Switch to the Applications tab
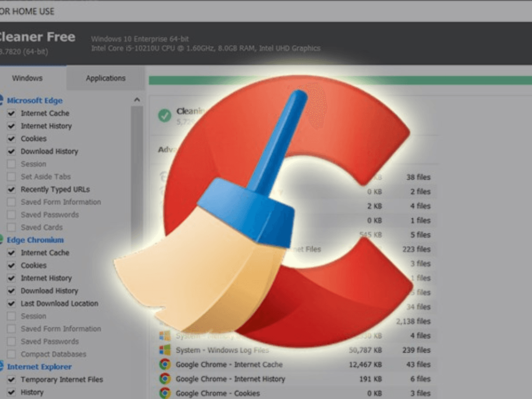 click(105, 78)
